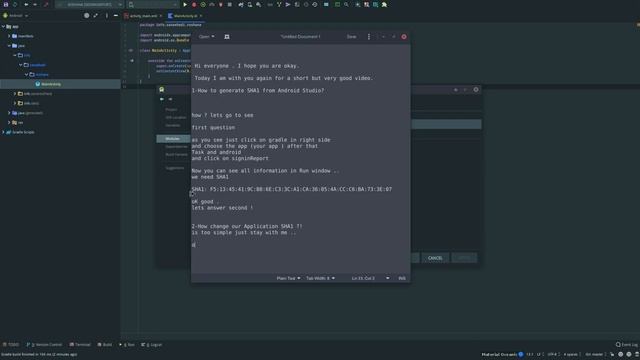640x360 pixels.
Task: Click CANCEL in Project Structure dialog
Action: point(435,258)
